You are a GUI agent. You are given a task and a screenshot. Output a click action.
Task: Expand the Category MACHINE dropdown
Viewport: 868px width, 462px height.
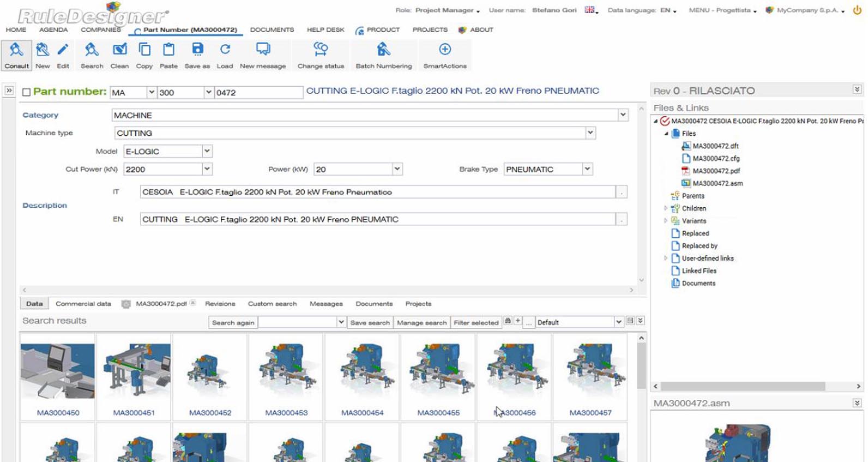[x=623, y=115]
